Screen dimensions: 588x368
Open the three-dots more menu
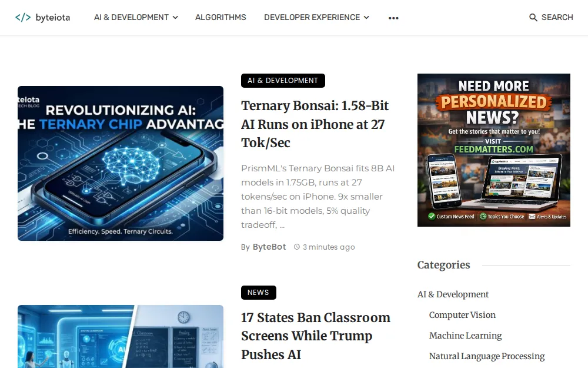(393, 18)
